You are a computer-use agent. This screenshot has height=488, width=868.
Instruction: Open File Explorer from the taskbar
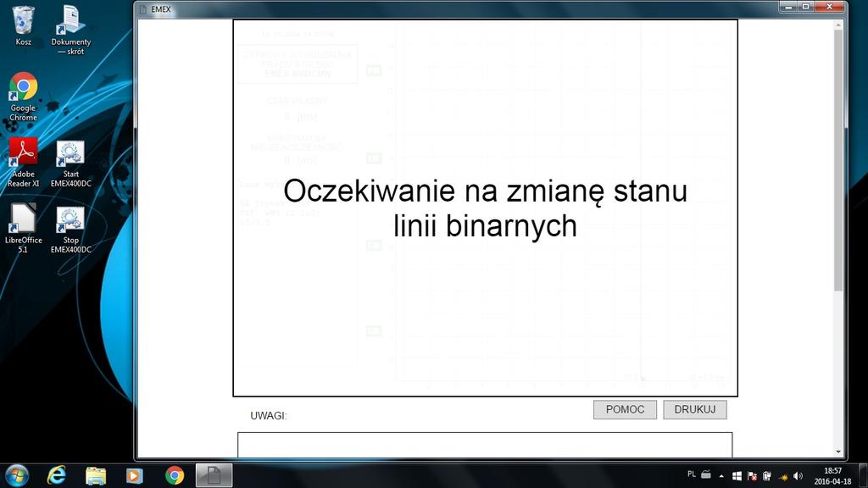pos(96,475)
